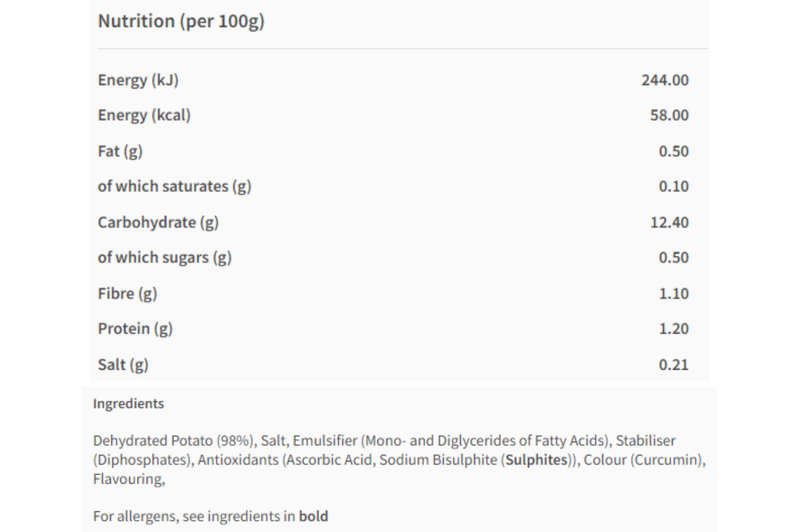The width and height of the screenshot is (799, 532).
Task: Click the bold Sulphites allergen text
Action: click(x=536, y=460)
